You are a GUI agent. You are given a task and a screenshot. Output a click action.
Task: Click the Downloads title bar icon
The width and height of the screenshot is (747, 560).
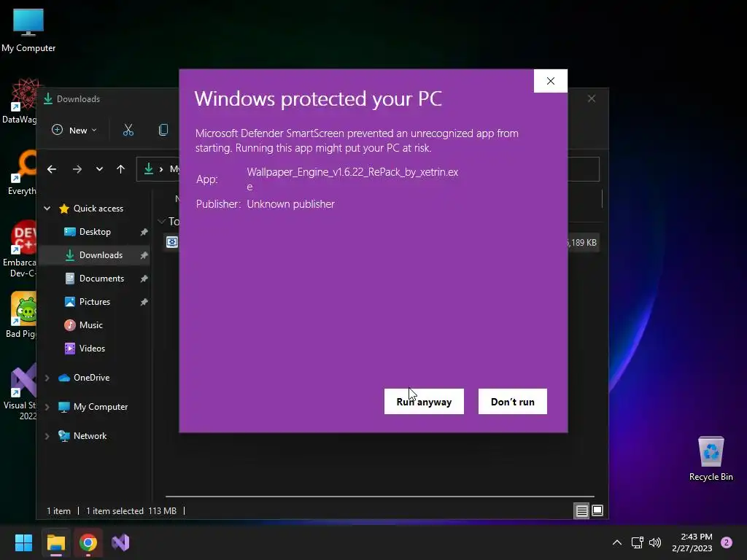(47, 98)
